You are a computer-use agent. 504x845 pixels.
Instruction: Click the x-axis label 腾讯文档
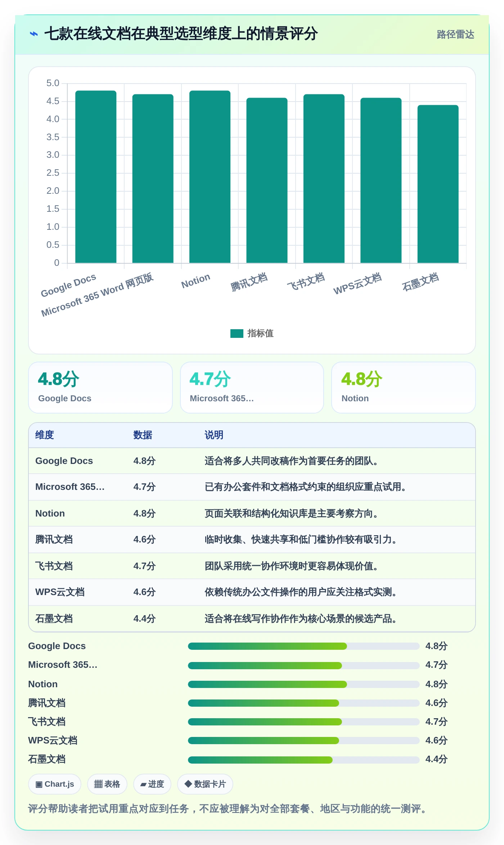249,282
